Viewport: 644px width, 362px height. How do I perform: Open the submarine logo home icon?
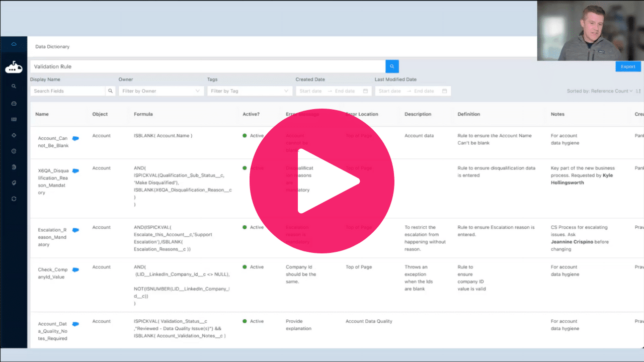pos(14,68)
